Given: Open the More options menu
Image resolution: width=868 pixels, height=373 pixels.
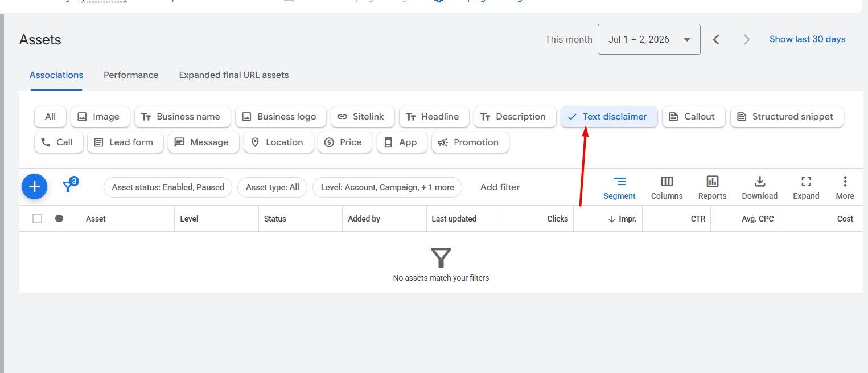Looking at the screenshot, I should click(x=845, y=188).
